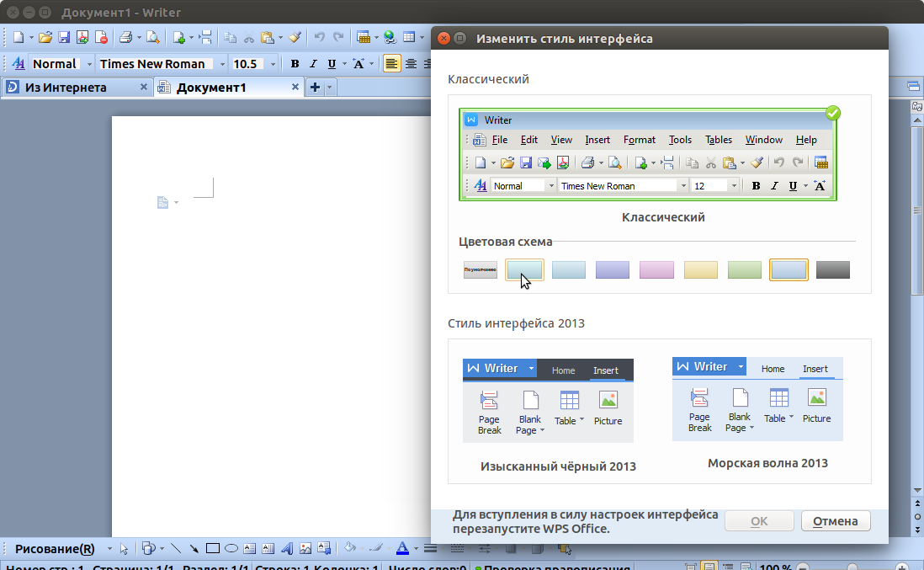
Task: Export document to PDF
Action: point(82,38)
